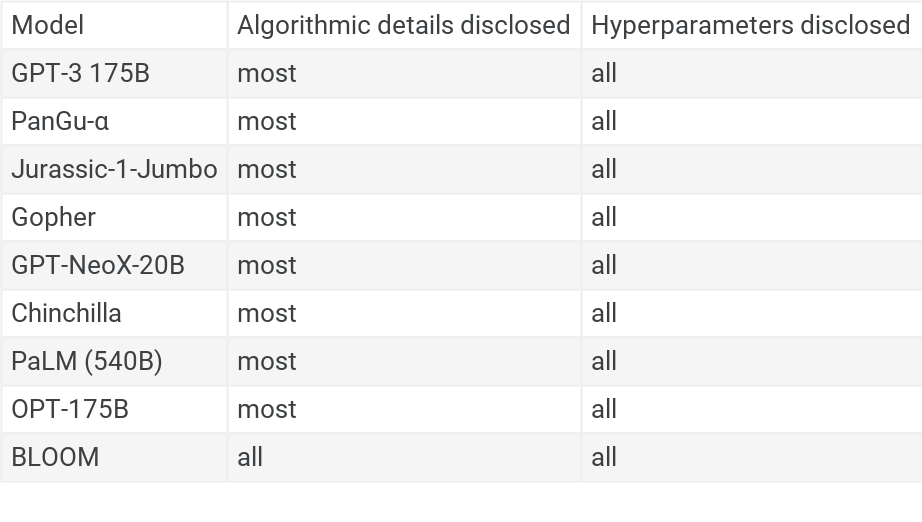
Task: Click the Hyperparameters disclosed column header
Action: 750,25
